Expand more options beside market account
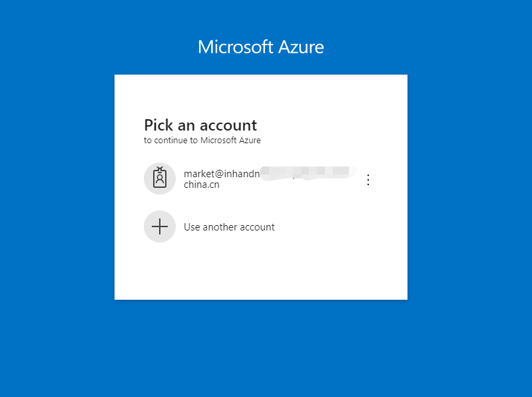Image resolution: width=532 pixels, height=397 pixels. click(368, 179)
